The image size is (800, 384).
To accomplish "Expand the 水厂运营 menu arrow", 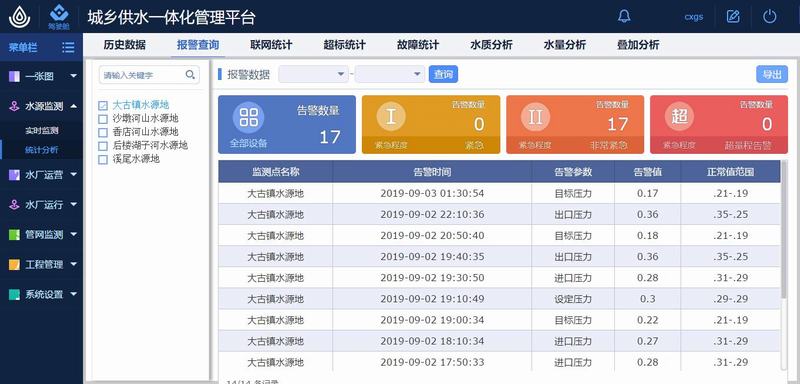I will pyautogui.click(x=73, y=175).
